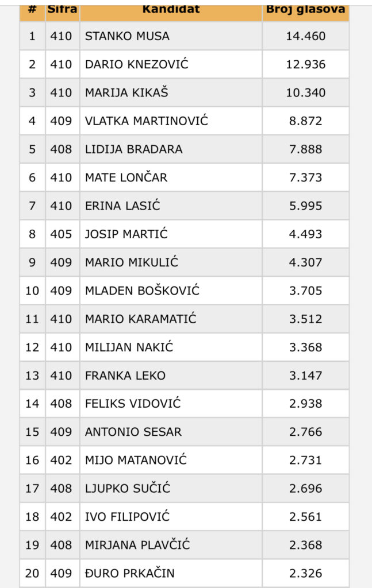Click MIJO MATANOVIĆ in the table
The width and height of the screenshot is (372, 588).
coord(136,460)
